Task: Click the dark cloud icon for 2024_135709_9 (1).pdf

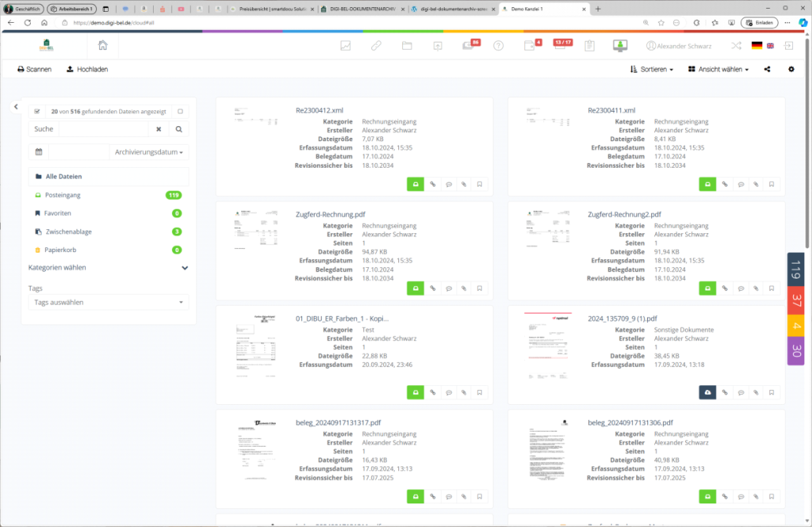Action: [707, 392]
